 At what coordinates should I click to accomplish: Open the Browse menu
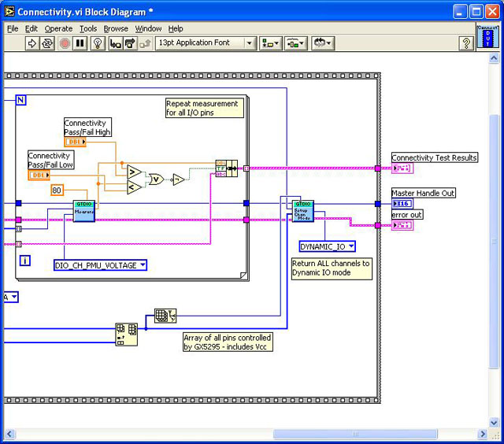(x=116, y=28)
